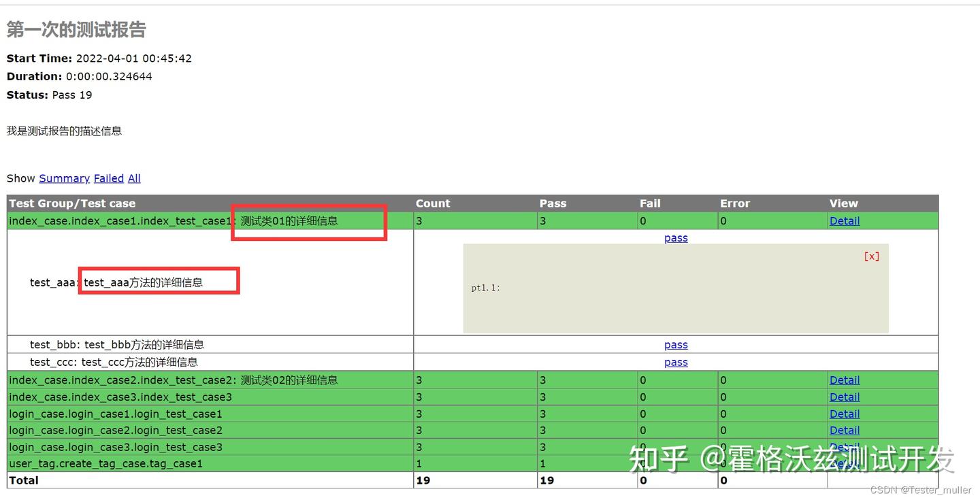Show only Failed tests
980x500 pixels.
click(109, 178)
